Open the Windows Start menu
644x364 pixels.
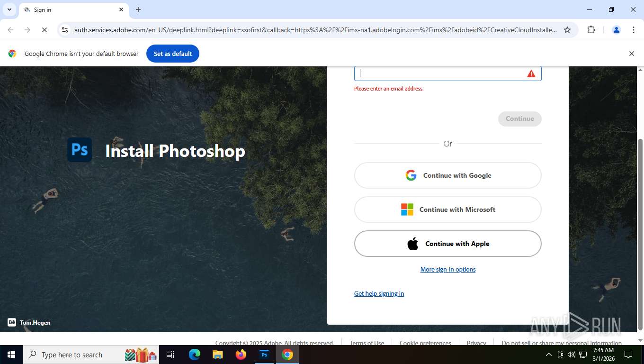(x=11, y=355)
